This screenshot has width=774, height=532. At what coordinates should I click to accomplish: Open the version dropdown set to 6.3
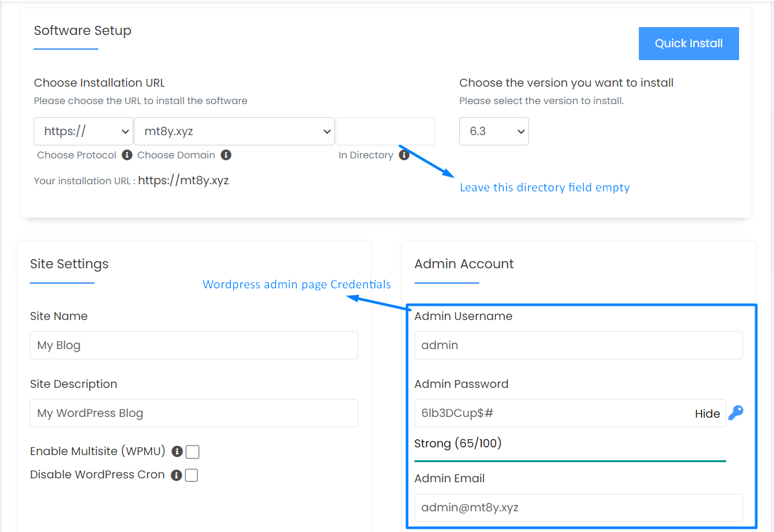493,131
